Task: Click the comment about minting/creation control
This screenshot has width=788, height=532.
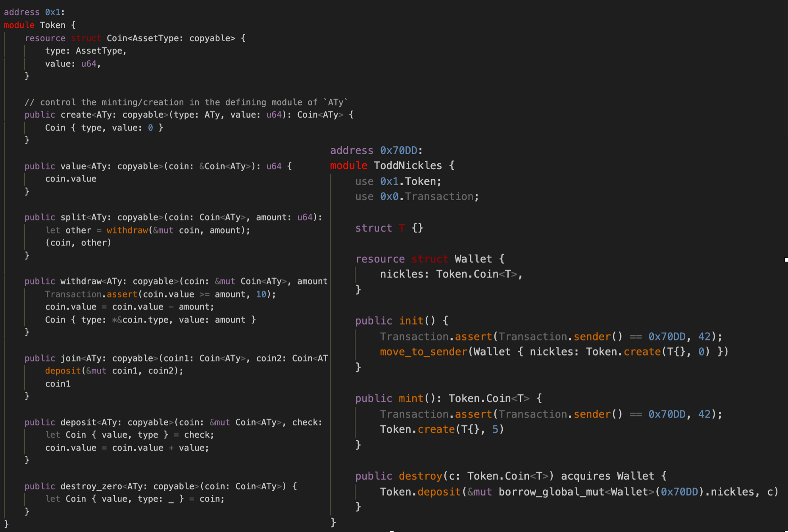Action: click(186, 102)
